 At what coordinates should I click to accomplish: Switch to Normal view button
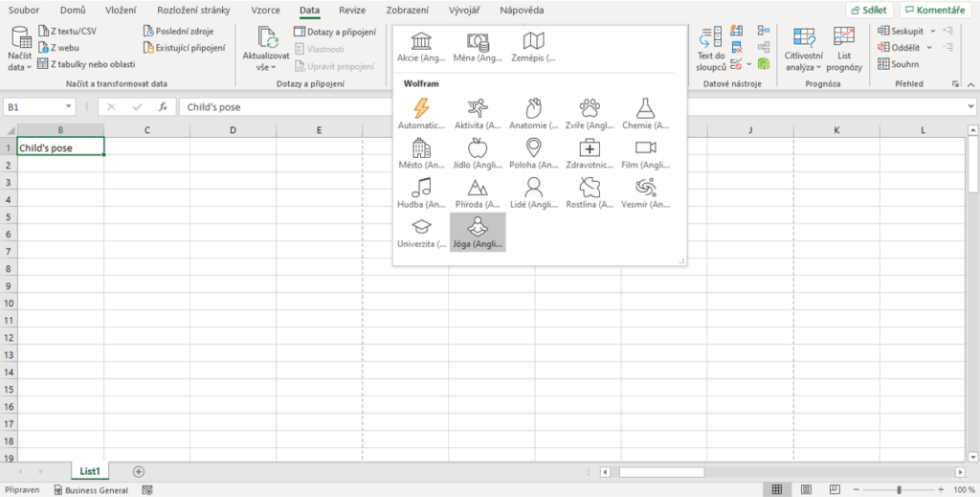[x=777, y=489]
